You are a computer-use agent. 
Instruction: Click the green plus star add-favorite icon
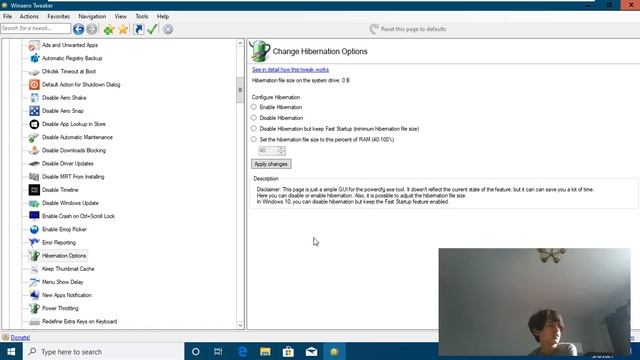109,29
